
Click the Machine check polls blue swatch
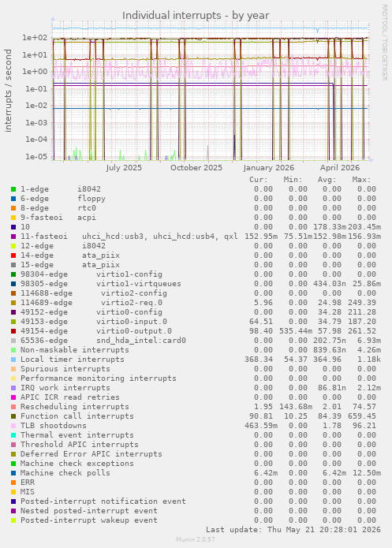pos(13,473)
